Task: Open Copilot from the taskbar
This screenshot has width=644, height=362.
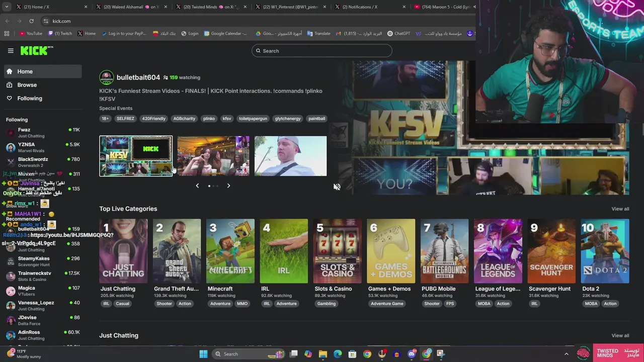Action: point(308,354)
